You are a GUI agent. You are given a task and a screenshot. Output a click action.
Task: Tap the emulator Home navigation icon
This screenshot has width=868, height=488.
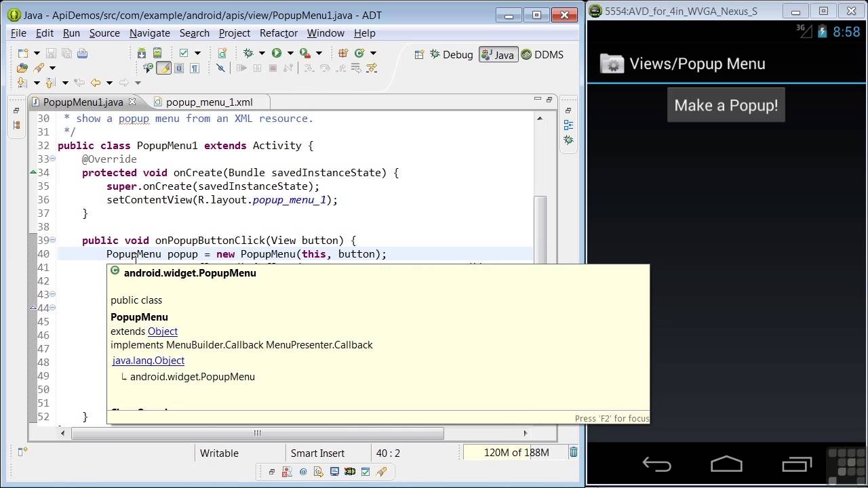726,464
